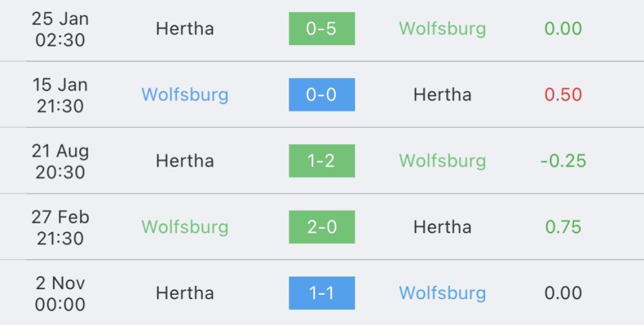Select Wolfsburg in the 15 Jan row
This screenshot has height=325, width=644.
tap(185, 94)
